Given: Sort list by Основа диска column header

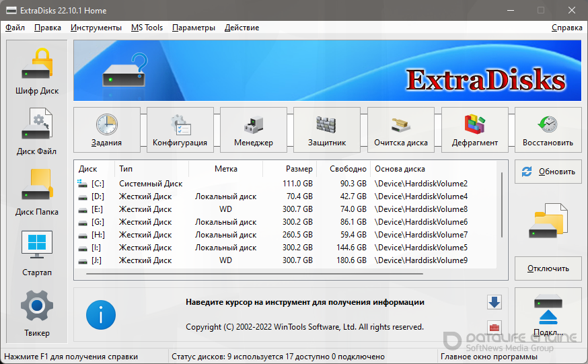Looking at the screenshot, I should pos(433,169).
